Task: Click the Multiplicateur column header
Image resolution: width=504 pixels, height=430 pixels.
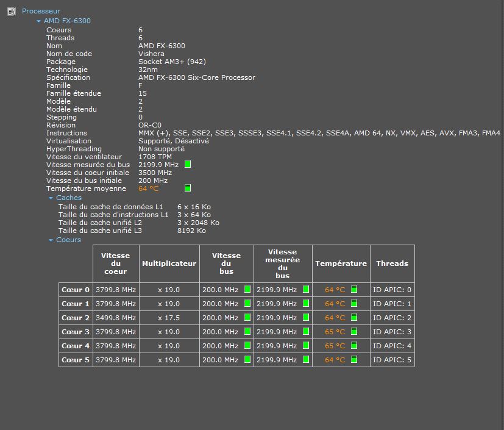Action: pyautogui.click(x=169, y=263)
